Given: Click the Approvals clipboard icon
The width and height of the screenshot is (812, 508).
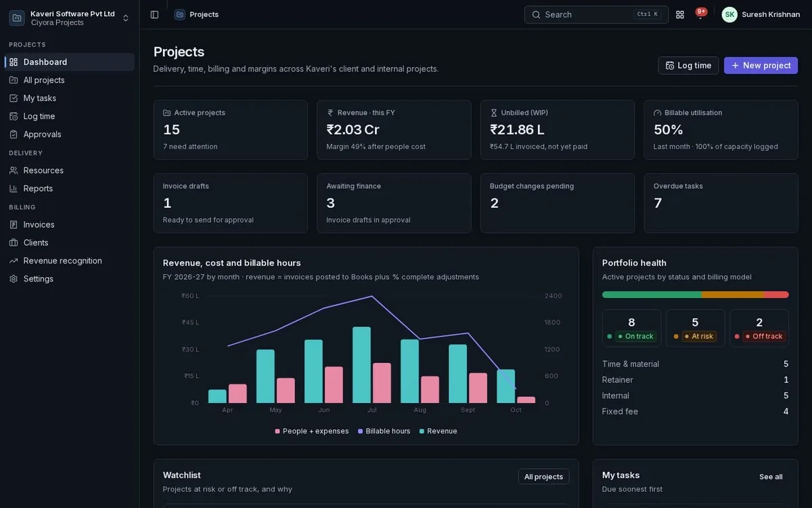Looking at the screenshot, I should click(x=14, y=134).
